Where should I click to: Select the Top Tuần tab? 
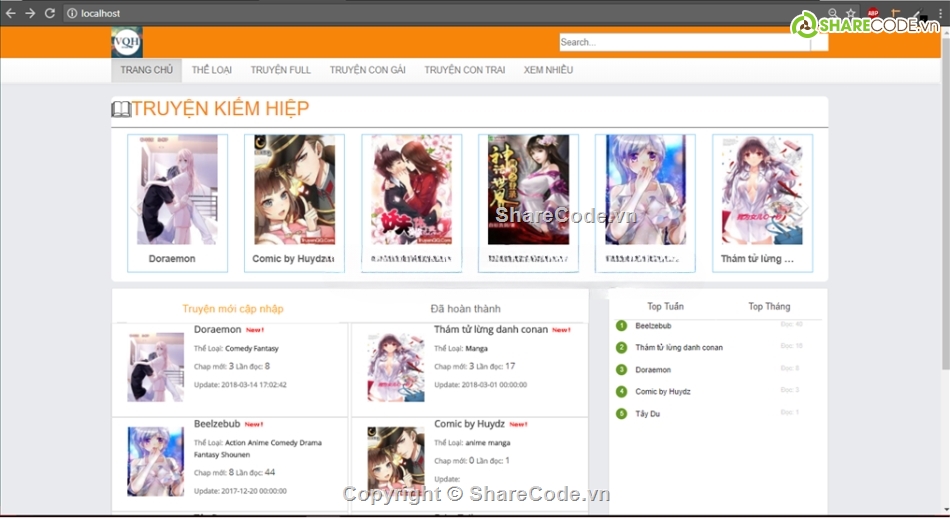(665, 307)
